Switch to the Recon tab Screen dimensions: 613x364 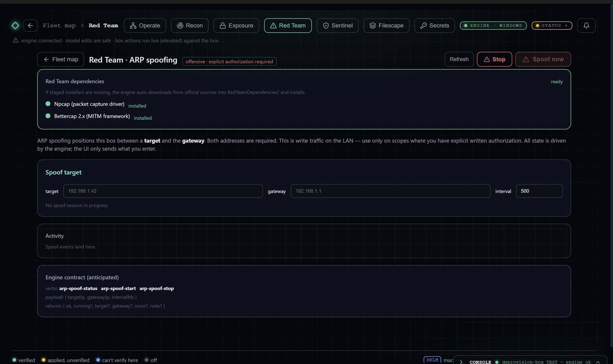coord(190,26)
